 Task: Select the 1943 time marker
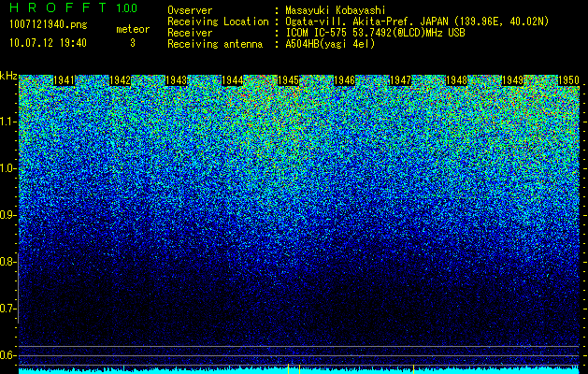click(177, 80)
